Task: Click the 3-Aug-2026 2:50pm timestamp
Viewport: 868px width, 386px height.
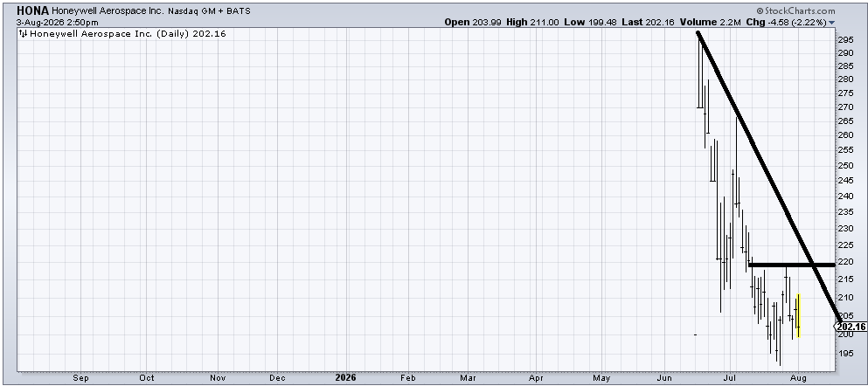Action: (58, 22)
